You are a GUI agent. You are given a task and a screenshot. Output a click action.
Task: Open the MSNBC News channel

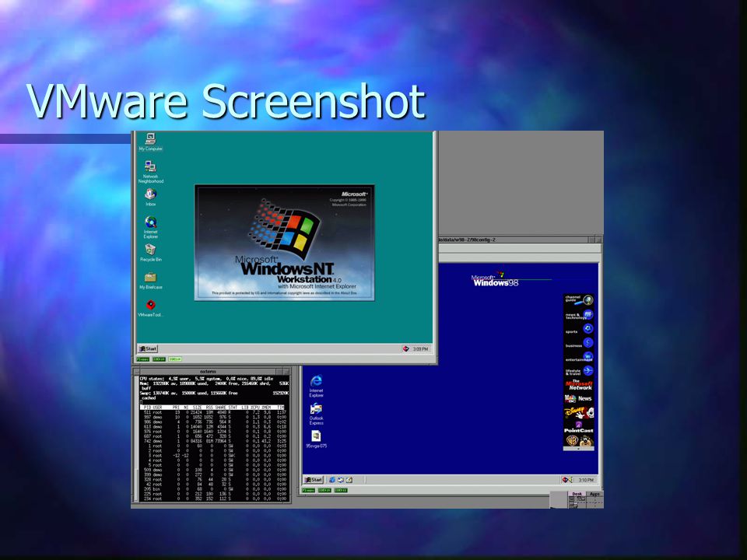tap(579, 398)
